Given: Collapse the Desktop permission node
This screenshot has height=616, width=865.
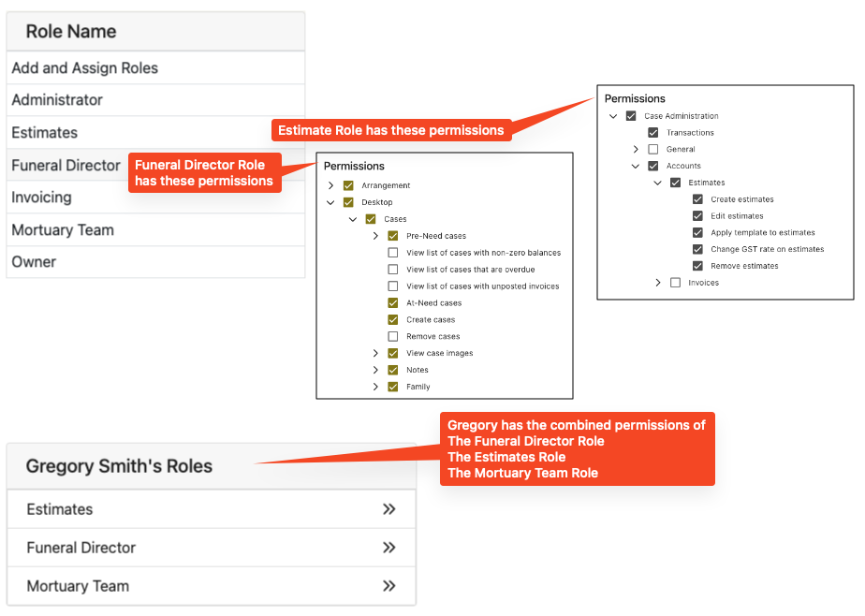Looking at the screenshot, I should point(330,202).
